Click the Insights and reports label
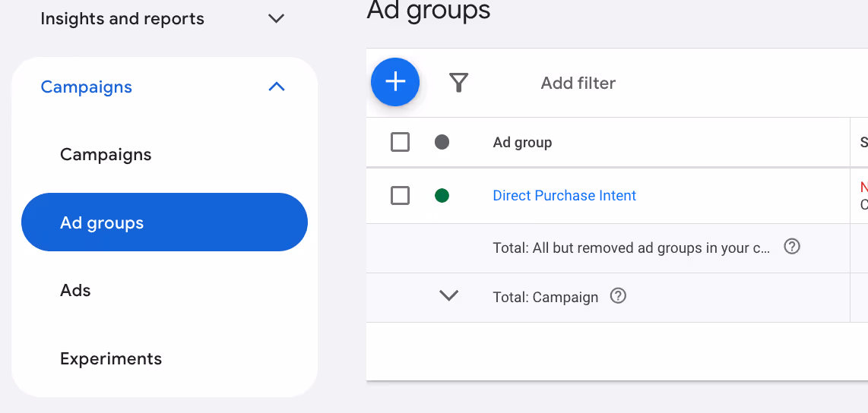 tap(122, 19)
